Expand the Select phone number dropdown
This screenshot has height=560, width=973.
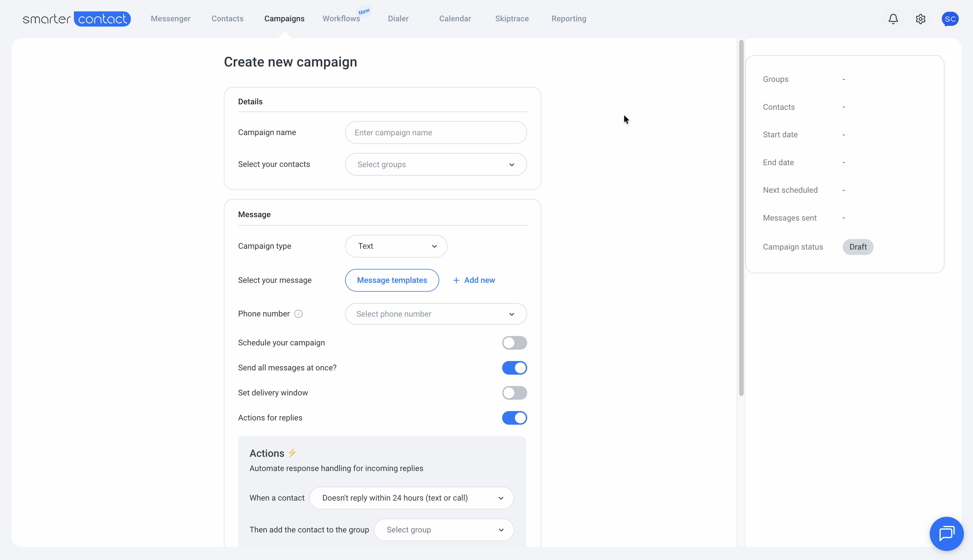pos(436,314)
